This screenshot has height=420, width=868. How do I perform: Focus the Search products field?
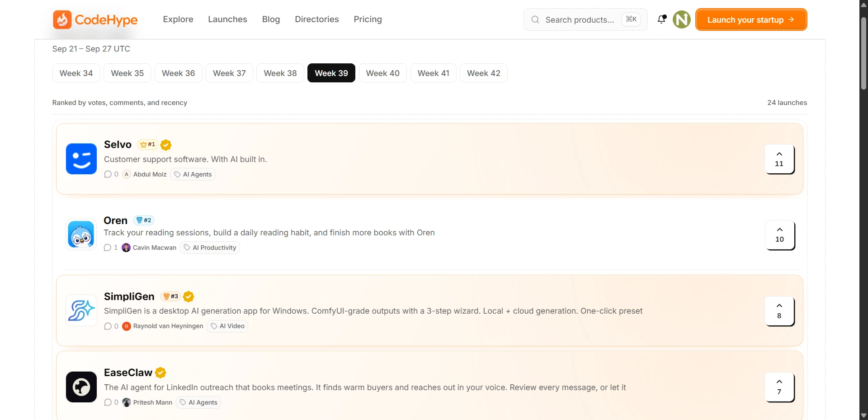point(585,19)
